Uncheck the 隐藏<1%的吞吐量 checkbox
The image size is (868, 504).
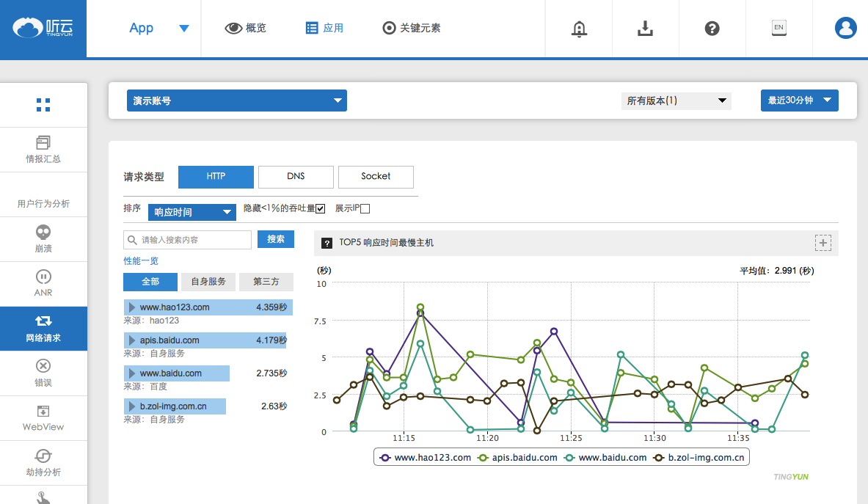click(320, 208)
